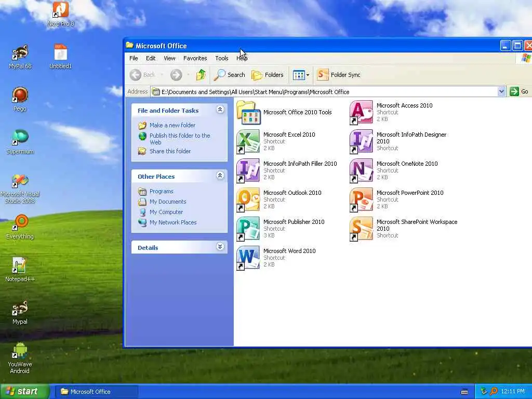Screen dimensions: 532x399
Task: Select the Notepad++ desktop icon
Action: click(20, 270)
